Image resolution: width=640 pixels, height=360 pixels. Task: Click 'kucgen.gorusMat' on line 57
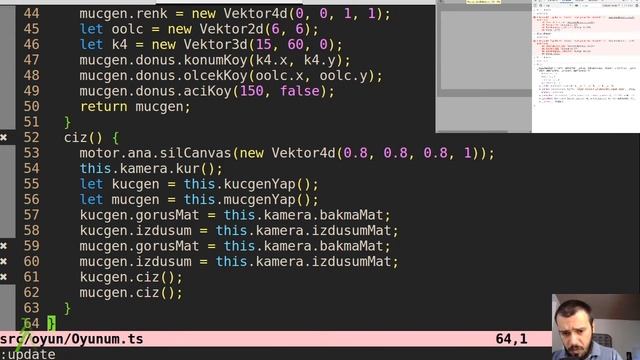coord(139,215)
